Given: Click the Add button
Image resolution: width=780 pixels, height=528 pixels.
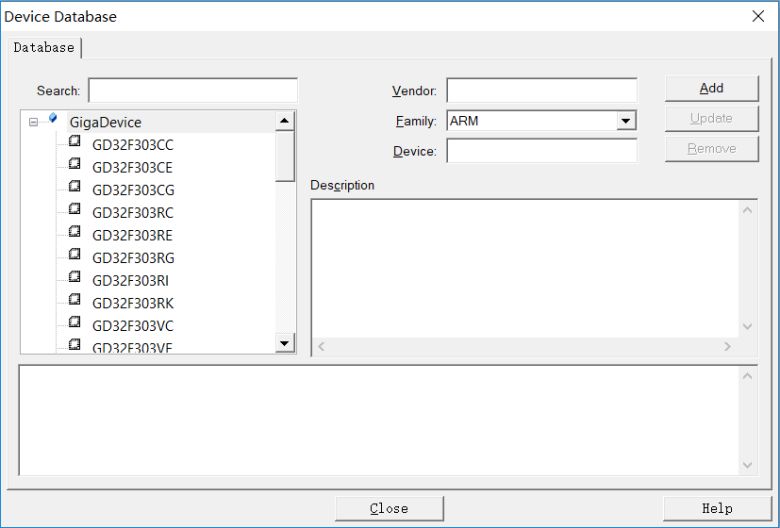Looking at the screenshot, I should [x=711, y=88].
